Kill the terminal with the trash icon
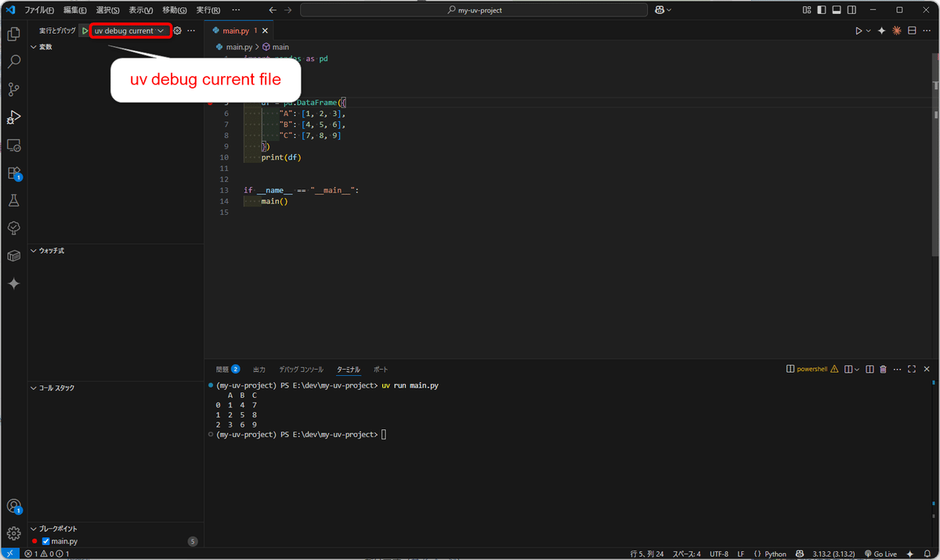 [x=883, y=368]
